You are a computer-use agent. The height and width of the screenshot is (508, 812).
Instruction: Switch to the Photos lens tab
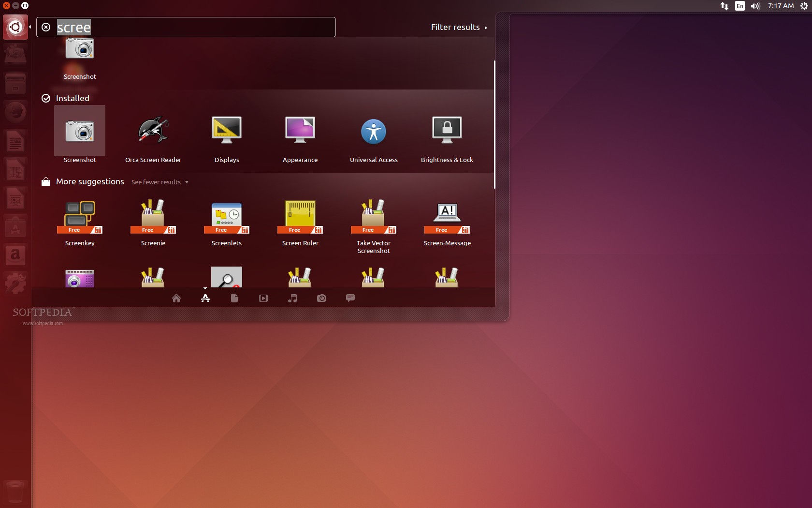[321, 298]
